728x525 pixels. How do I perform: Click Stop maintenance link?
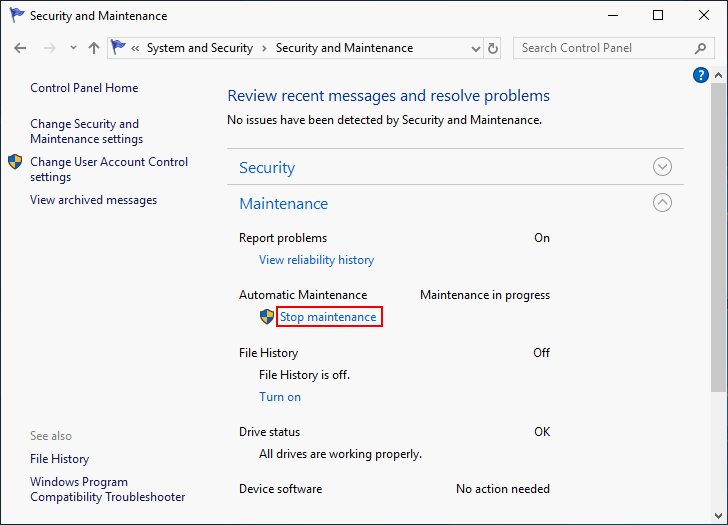(x=328, y=317)
